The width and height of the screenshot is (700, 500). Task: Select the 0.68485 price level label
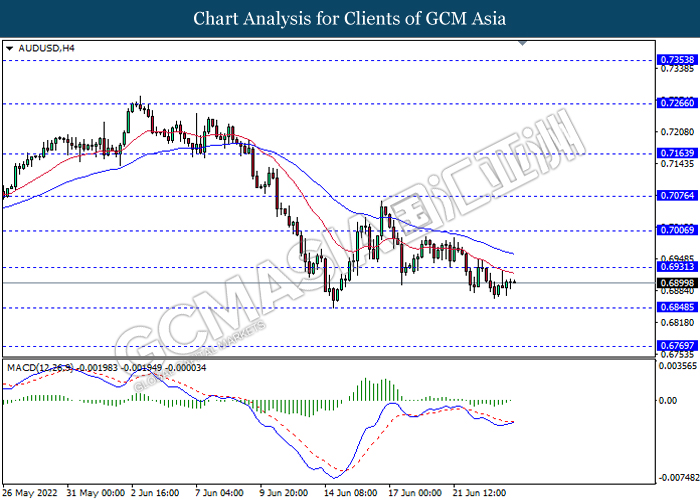(677, 307)
